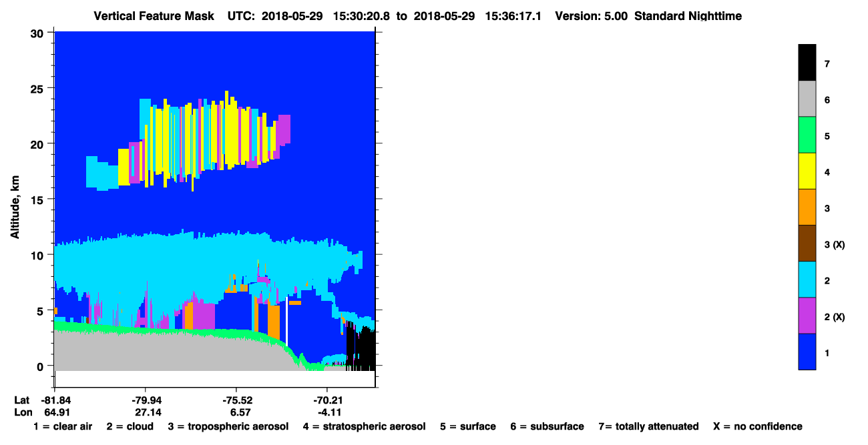Click '3 = tropospheric aerosol' legend text
Image resolution: width=868 pixels, height=445 pixels.
(228, 426)
